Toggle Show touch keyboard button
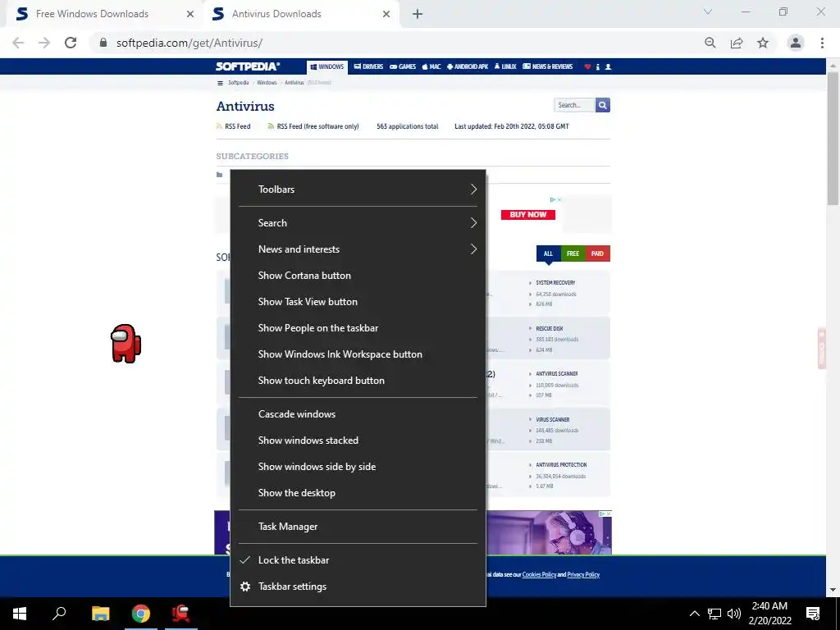This screenshot has width=840, height=630. [358, 381]
